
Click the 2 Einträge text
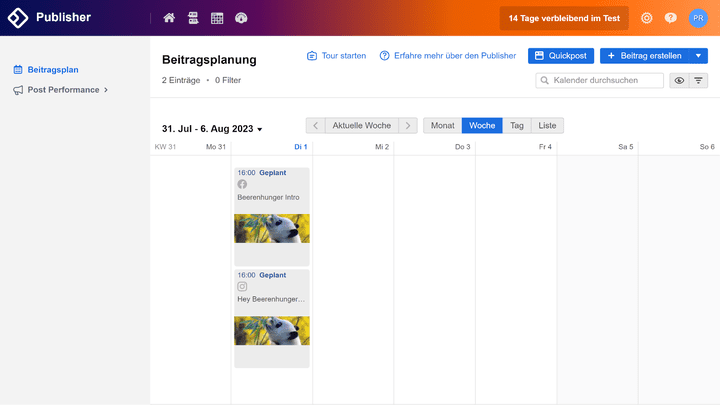pos(181,80)
